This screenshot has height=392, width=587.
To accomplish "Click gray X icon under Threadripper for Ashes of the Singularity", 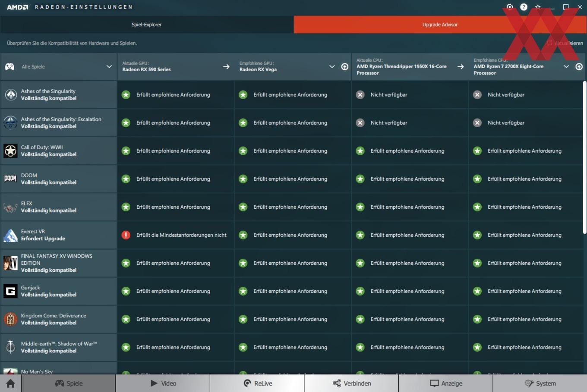I will tap(360, 94).
